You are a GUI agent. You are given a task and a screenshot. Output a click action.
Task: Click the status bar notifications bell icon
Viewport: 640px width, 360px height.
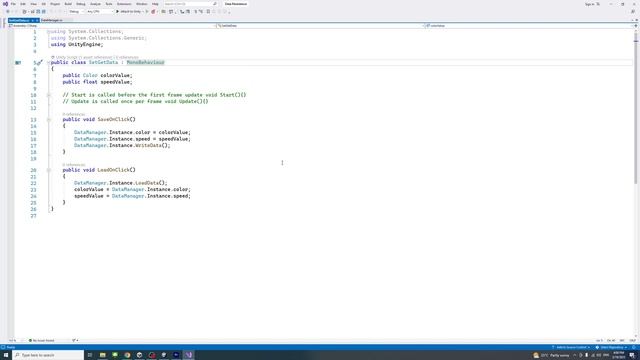tap(634, 347)
